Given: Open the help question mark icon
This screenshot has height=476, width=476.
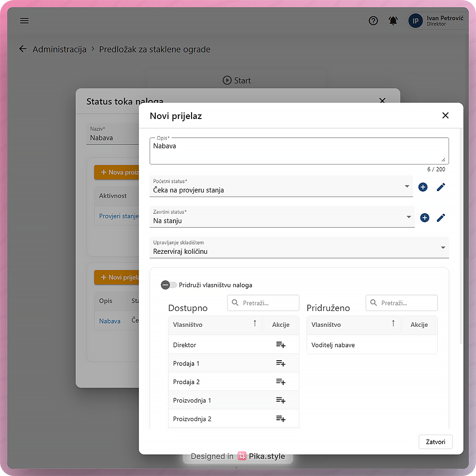Looking at the screenshot, I should click(x=373, y=21).
